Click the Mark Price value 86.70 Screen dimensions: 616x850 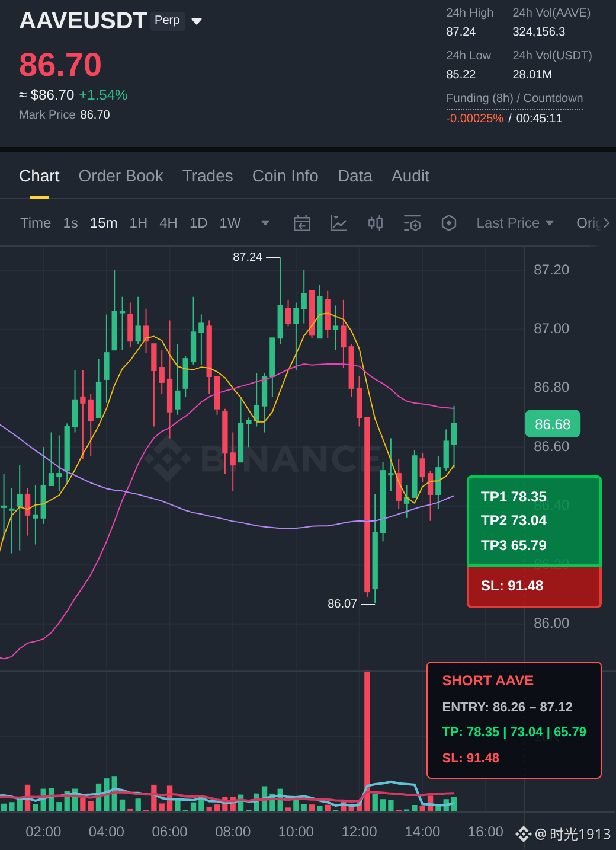tap(95, 114)
